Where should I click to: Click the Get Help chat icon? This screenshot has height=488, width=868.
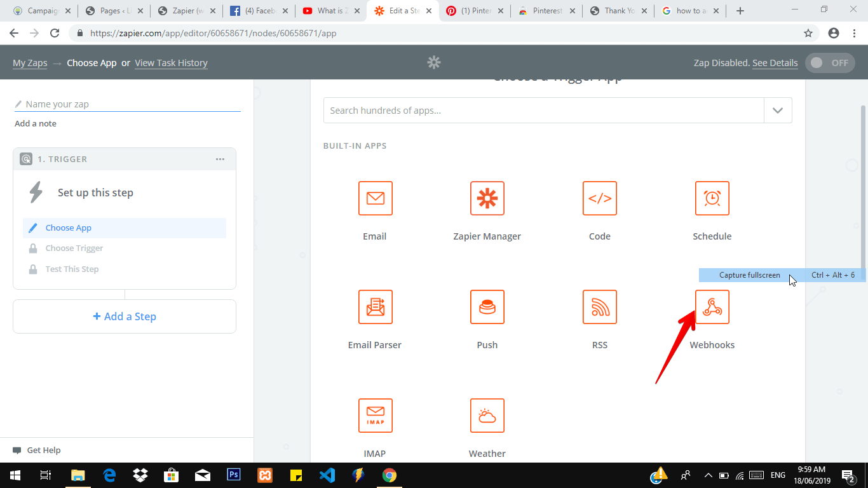(17, 451)
